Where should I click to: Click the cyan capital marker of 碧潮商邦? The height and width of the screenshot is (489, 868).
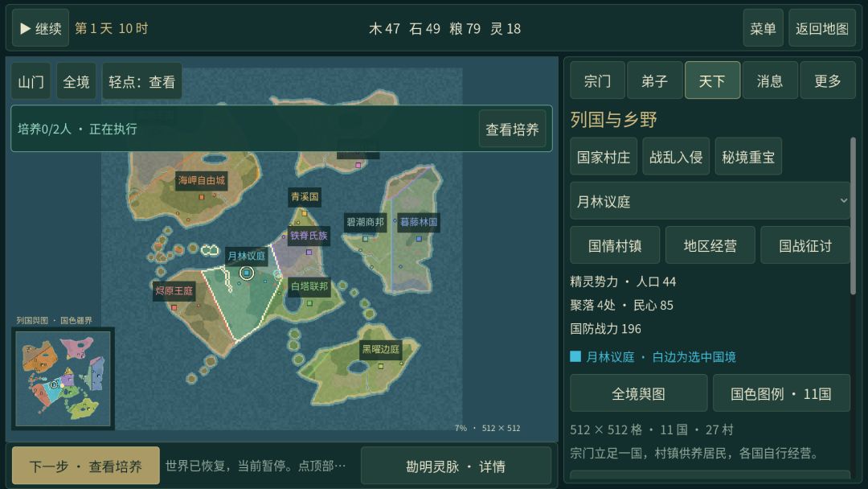366,239
